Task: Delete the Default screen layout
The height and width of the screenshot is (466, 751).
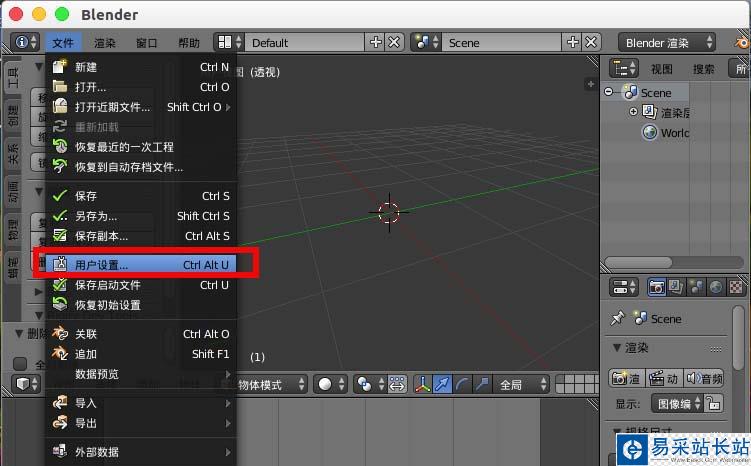Action: (394, 42)
